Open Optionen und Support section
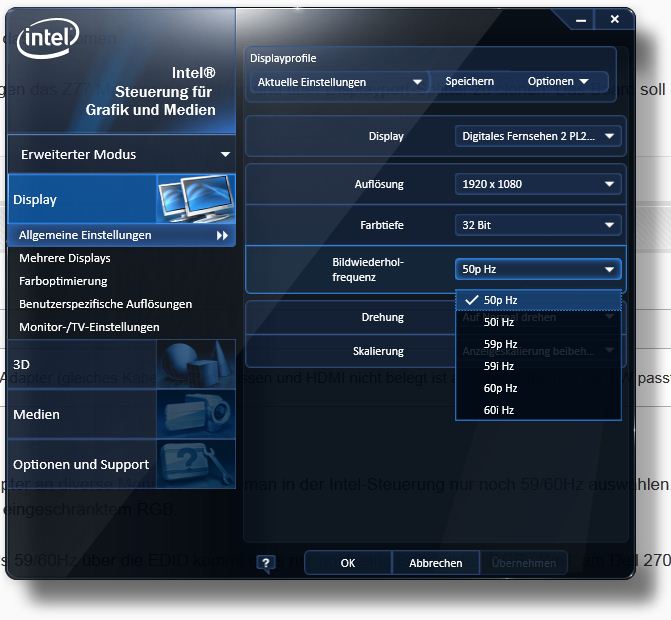The height and width of the screenshot is (620, 671). click(x=122, y=464)
